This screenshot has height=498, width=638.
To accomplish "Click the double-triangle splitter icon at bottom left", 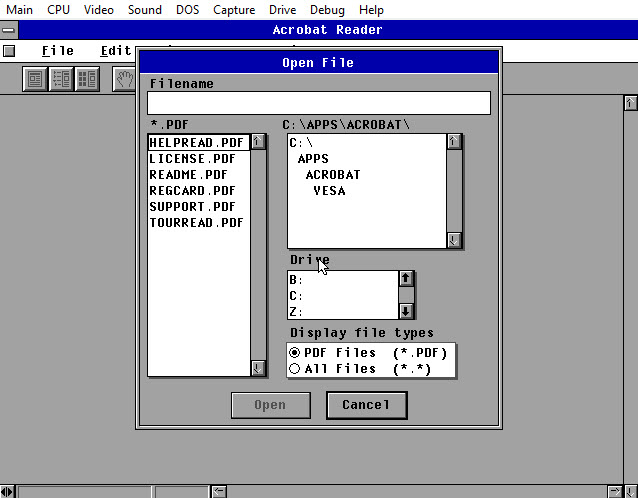I will coord(7,492).
